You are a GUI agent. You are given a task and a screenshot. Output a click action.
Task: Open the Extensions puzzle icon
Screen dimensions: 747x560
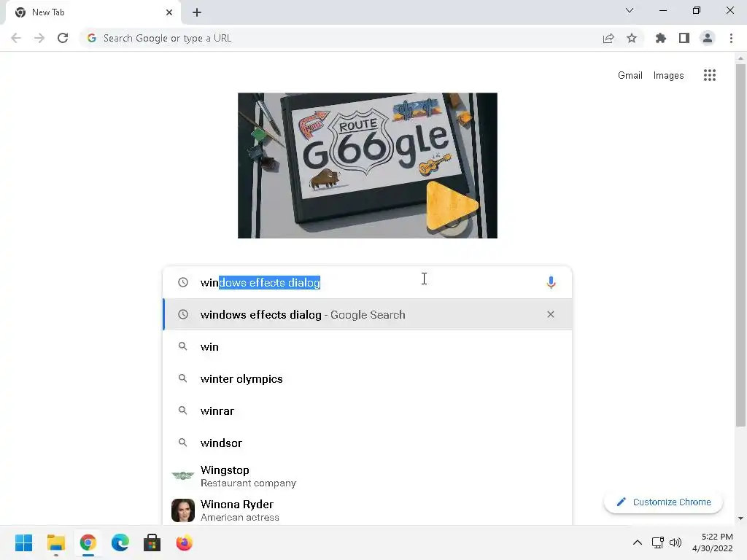coord(661,38)
